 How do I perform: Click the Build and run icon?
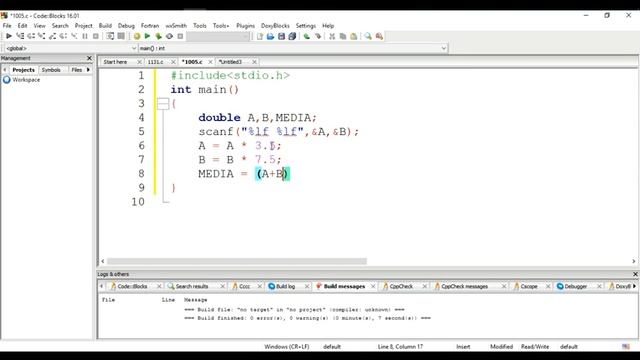pyautogui.click(x=158, y=36)
